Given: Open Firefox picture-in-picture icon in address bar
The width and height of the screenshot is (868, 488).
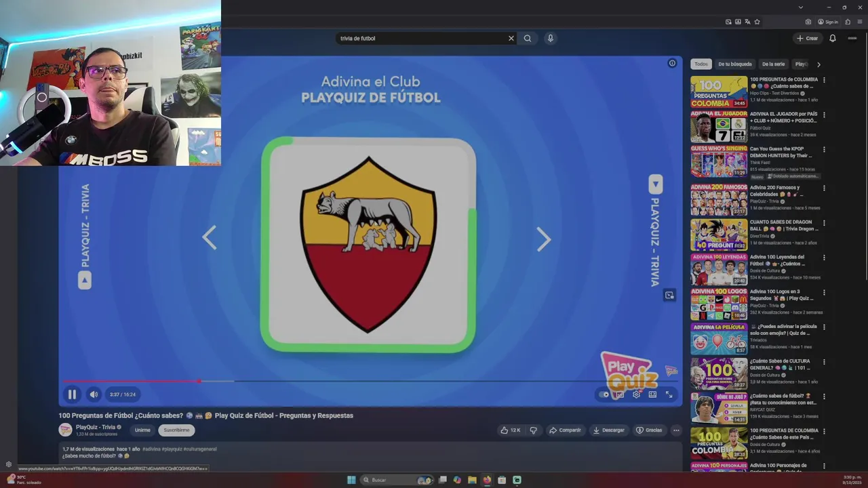Looking at the screenshot, I should tap(728, 22).
